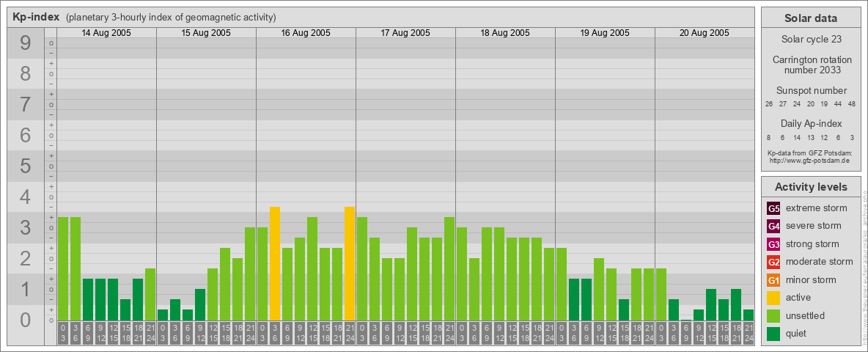Viewport: 868px width, 352px height.
Task: Click the unsettled legend label
Action: tap(806, 315)
